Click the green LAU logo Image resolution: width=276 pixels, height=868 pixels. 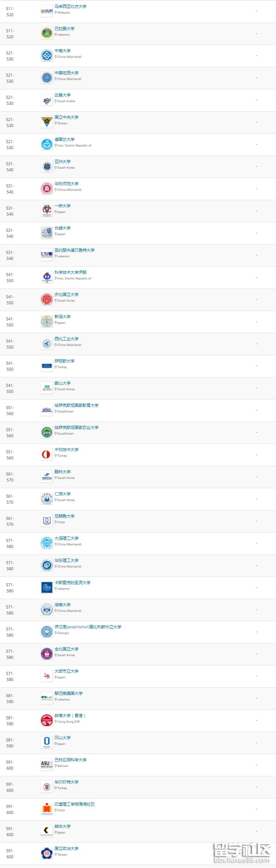(47, 698)
